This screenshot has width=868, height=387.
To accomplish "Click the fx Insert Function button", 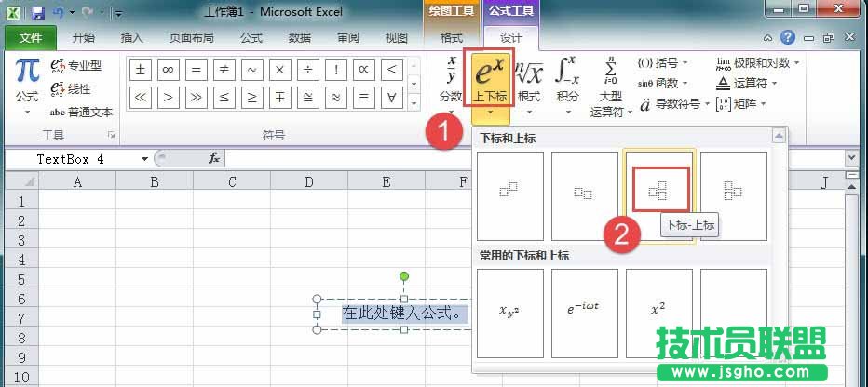I will 214,159.
